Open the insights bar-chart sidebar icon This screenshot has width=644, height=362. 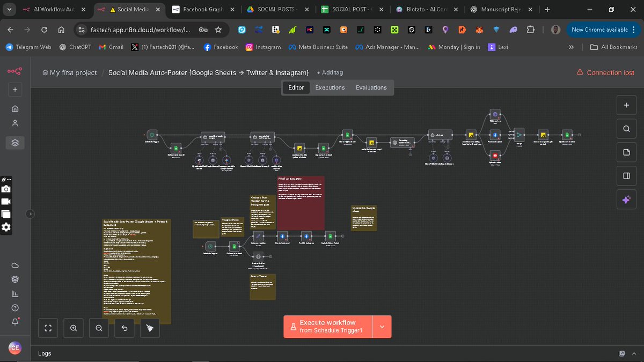pos(15,293)
